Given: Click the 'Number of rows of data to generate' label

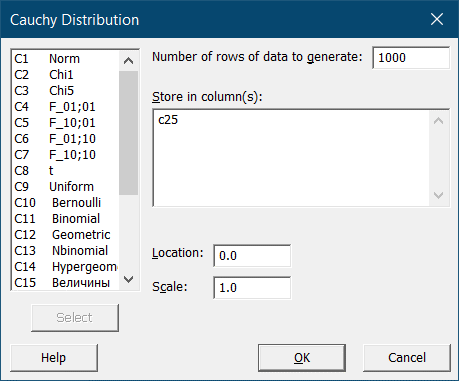Looking at the screenshot, I should [x=257, y=57].
